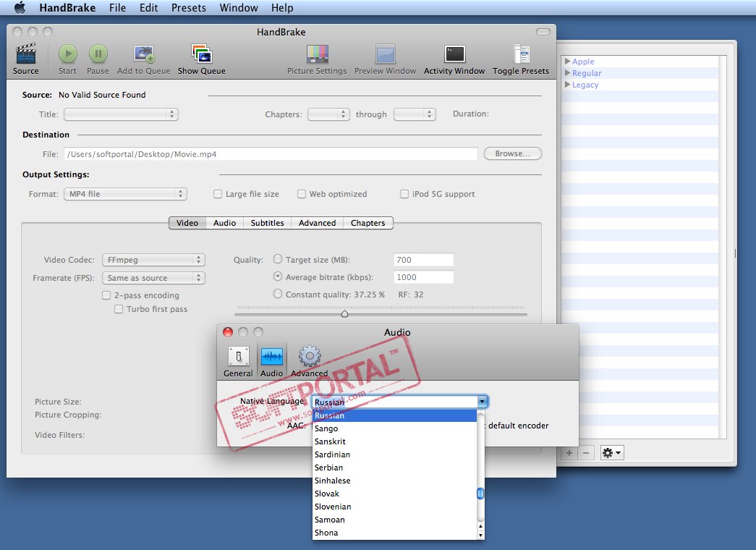Image resolution: width=756 pixels, height=550 pixels.
Task: Click the Add to Queue icon
Action: pyautogui.click(x=144, y=54)
